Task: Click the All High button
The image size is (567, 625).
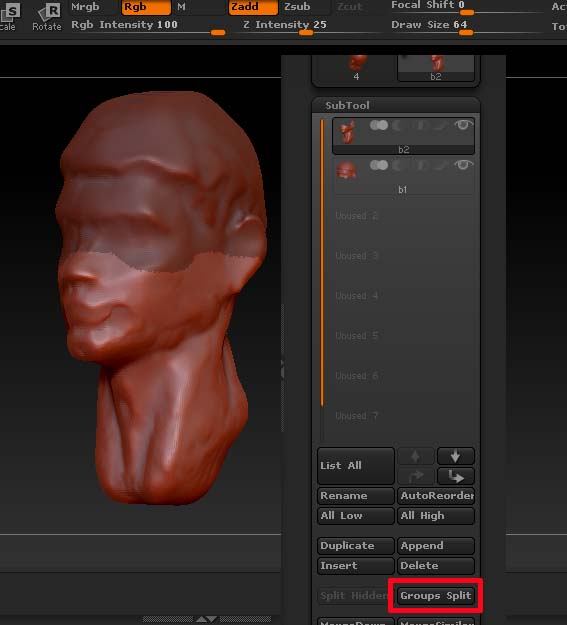Action: pyautogui.click(x=436, y=516)
